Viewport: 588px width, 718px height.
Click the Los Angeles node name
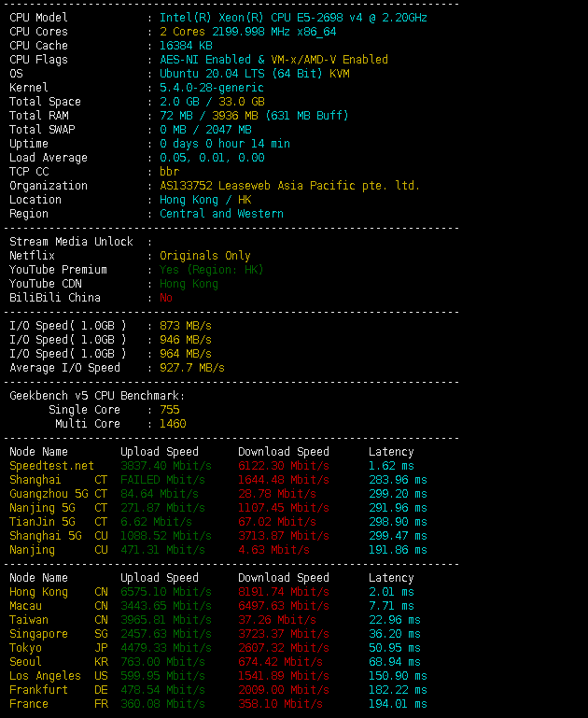(x=45, y=676)
